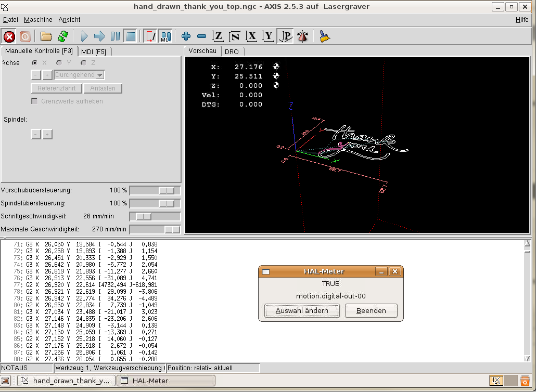Zoom out with blue minus icon
Image resolution: width=536 pixels, height=392 pixels.
(202, 36)
